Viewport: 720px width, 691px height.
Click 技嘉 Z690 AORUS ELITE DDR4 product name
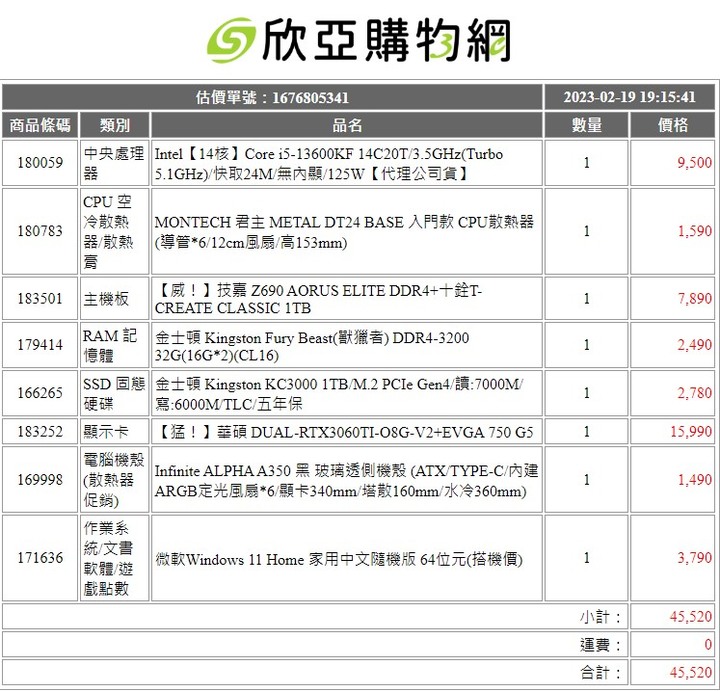pos(318,299)
